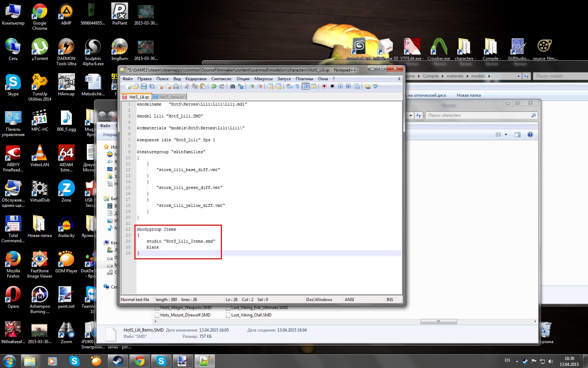This screenshot has height=368, width=588.
Task: Toggle the INS insert mode indicator
Action: (x=390, y=300)
